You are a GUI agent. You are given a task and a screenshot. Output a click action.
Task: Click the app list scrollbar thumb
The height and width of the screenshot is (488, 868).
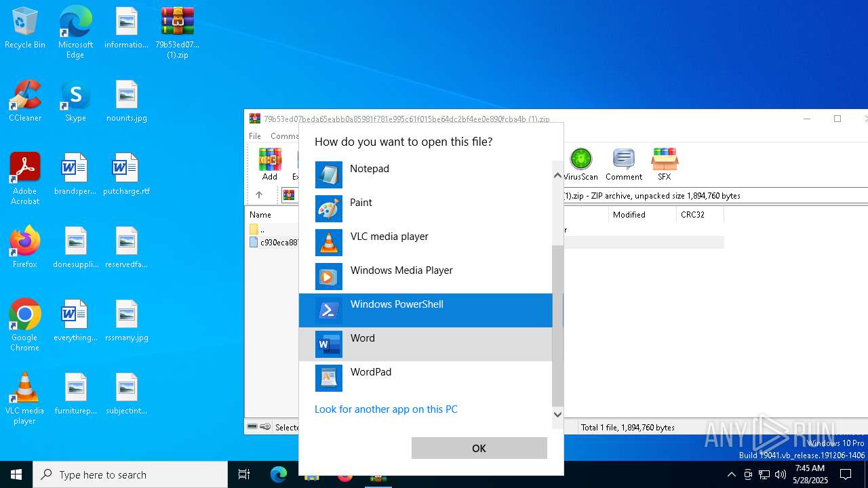557,325
